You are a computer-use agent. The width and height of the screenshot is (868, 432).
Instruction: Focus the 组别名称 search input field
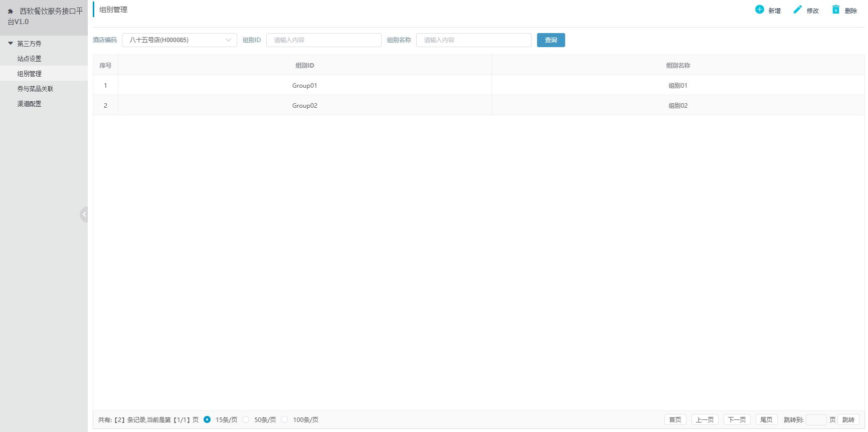[x=474, y=40]
